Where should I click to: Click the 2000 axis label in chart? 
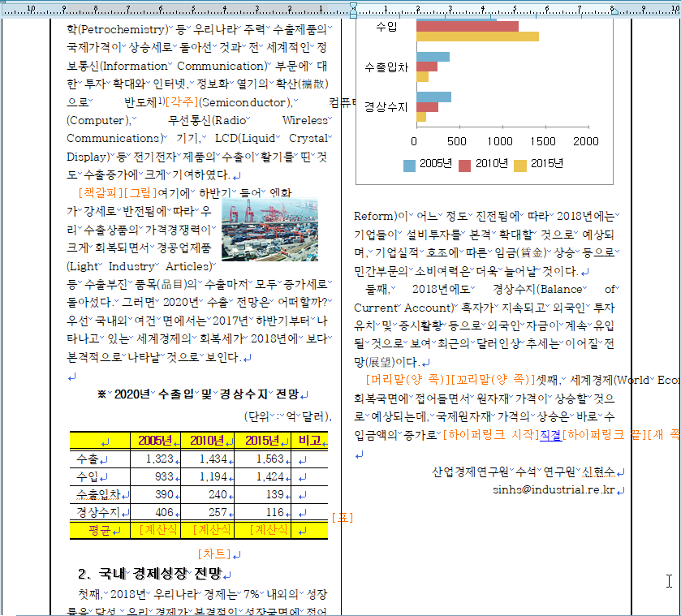point(585,141)
